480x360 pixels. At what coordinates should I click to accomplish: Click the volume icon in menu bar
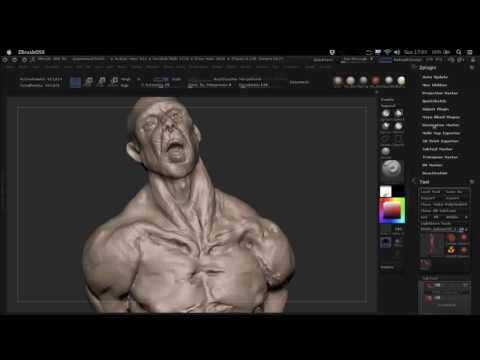coord(397,52)
